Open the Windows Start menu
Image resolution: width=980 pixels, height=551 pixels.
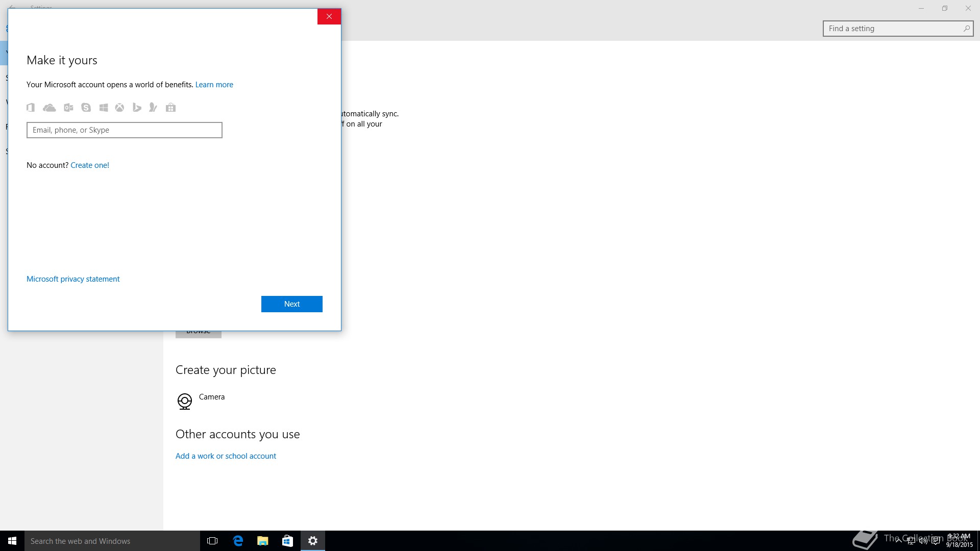[x=12, y=541]
